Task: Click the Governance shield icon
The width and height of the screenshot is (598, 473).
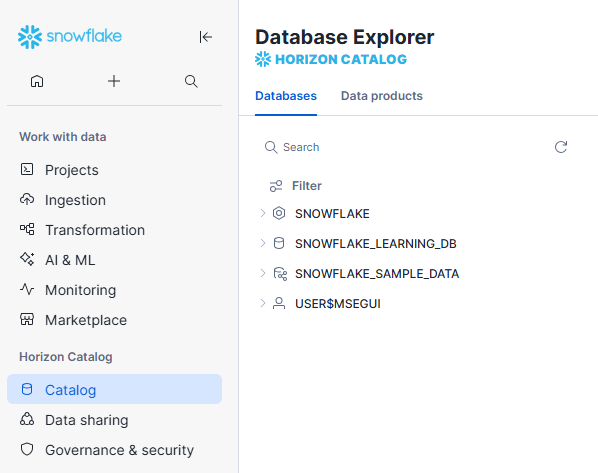Action: (27, 449)
